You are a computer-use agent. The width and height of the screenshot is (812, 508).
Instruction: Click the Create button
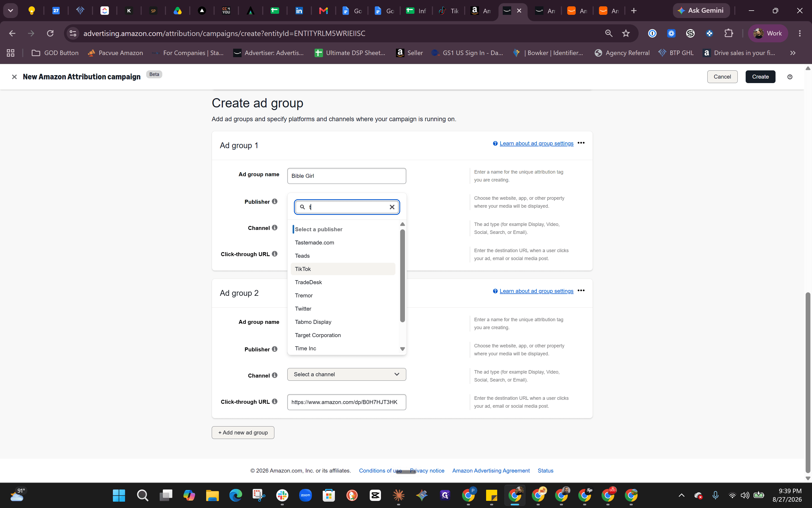760,77
